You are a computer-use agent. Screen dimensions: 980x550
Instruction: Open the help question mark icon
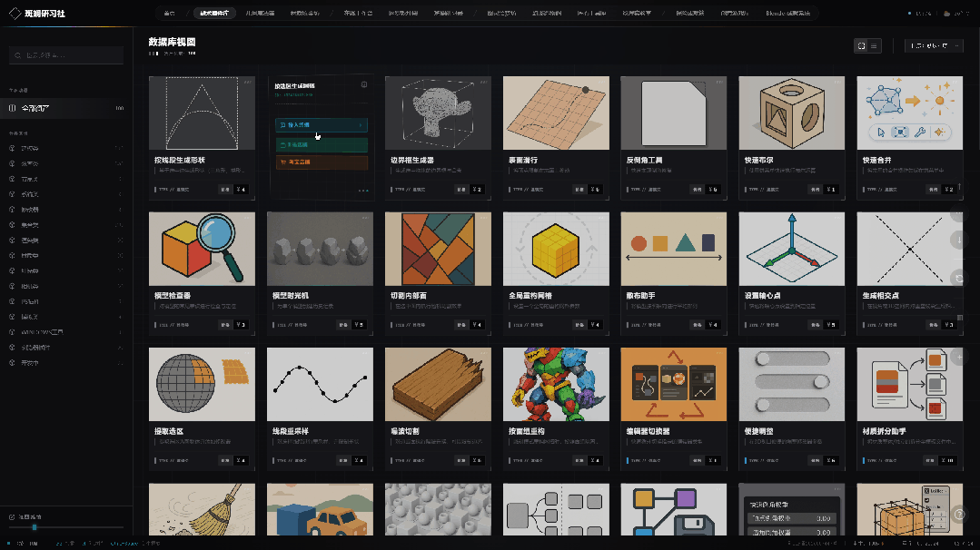click(959, 515)
